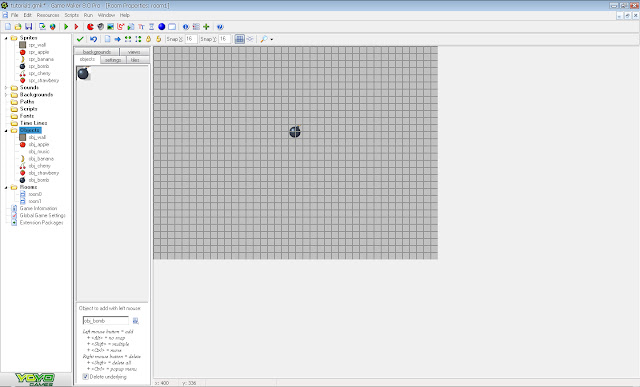Screen dimensions: 640x387
Task: Open help contents icon
Action: (x=220, y=27)
